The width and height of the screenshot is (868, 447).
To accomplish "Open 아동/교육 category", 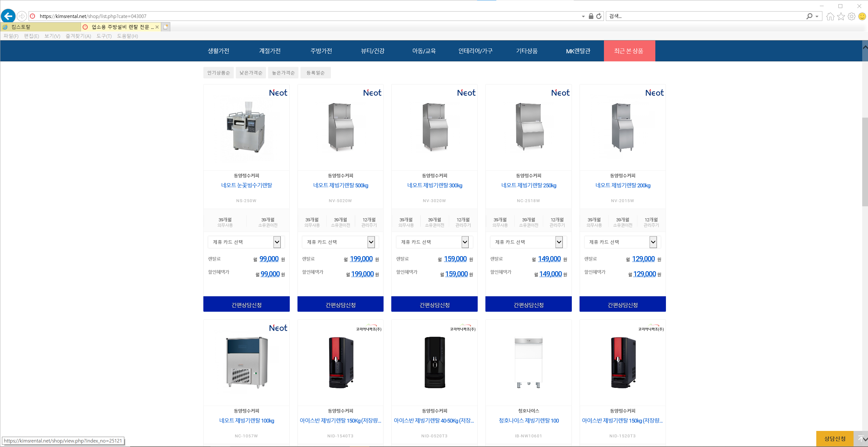I will pos(424,51).
